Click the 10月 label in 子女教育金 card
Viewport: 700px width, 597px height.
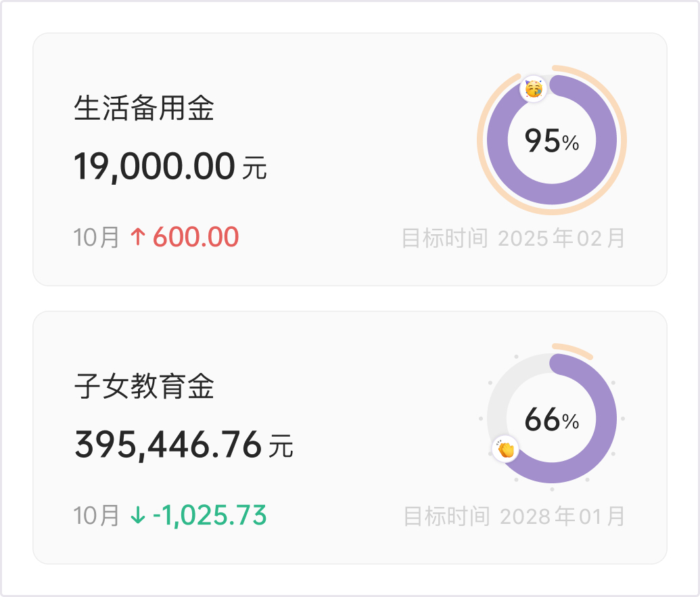[96, 516]
